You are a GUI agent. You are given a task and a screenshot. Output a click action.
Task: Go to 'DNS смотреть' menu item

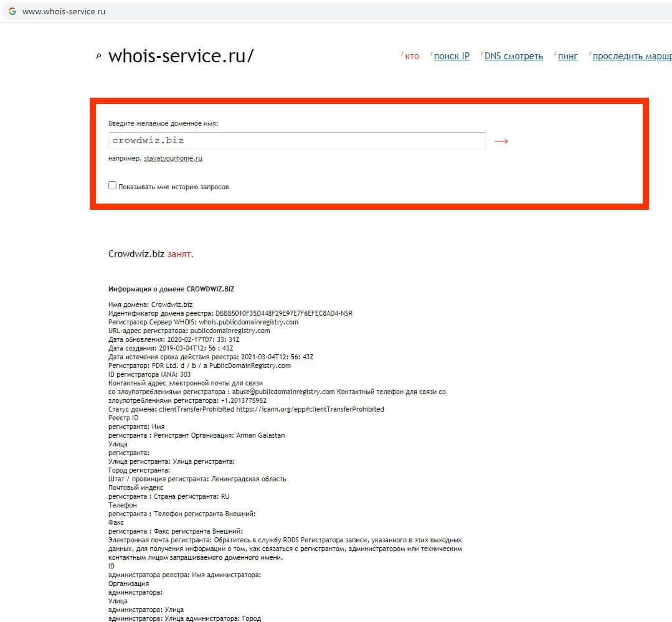pos(513,56)
